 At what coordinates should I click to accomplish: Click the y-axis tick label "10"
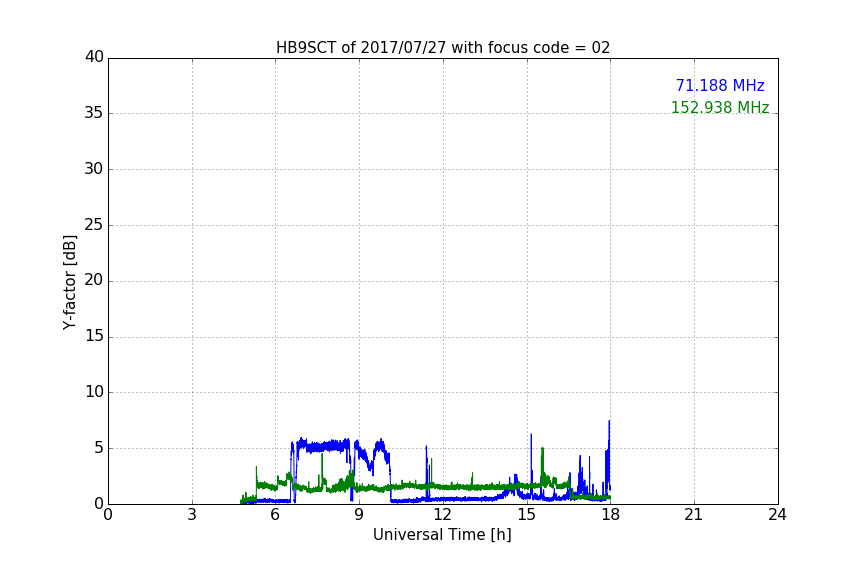(x=94, y=392)
